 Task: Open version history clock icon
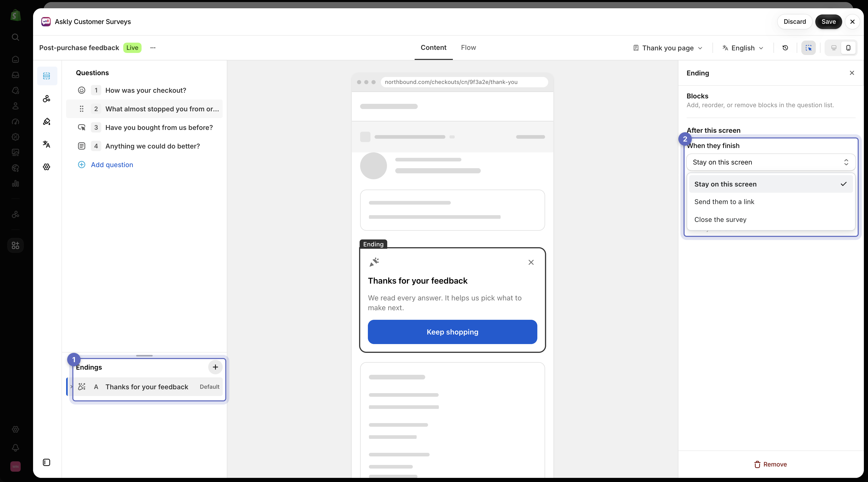[x=785, y=48]
